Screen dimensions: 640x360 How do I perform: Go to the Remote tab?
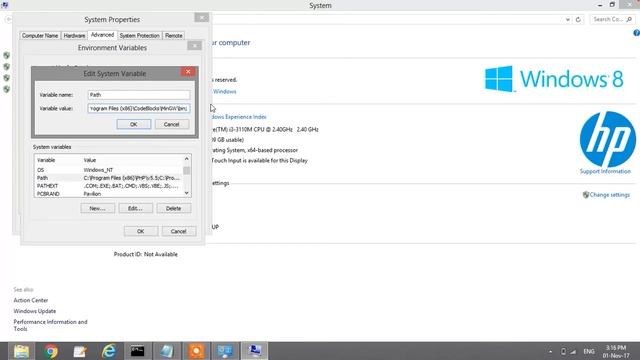pyautogui.click(x=173, y=36)
